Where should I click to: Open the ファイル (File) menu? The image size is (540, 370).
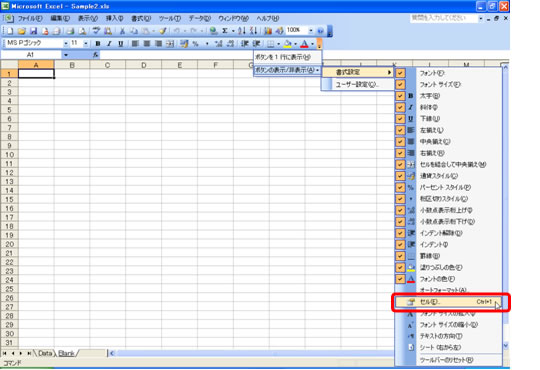[30, 18]
